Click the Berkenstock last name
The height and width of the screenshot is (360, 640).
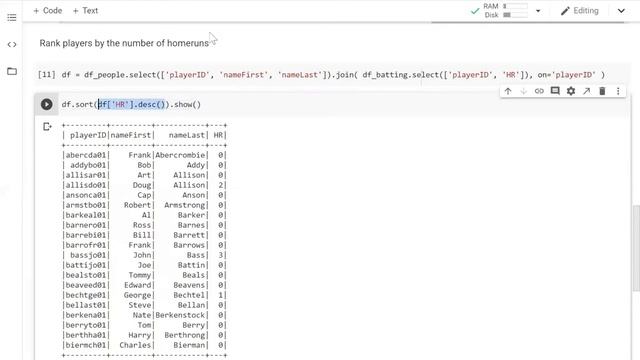pos(180,315)
